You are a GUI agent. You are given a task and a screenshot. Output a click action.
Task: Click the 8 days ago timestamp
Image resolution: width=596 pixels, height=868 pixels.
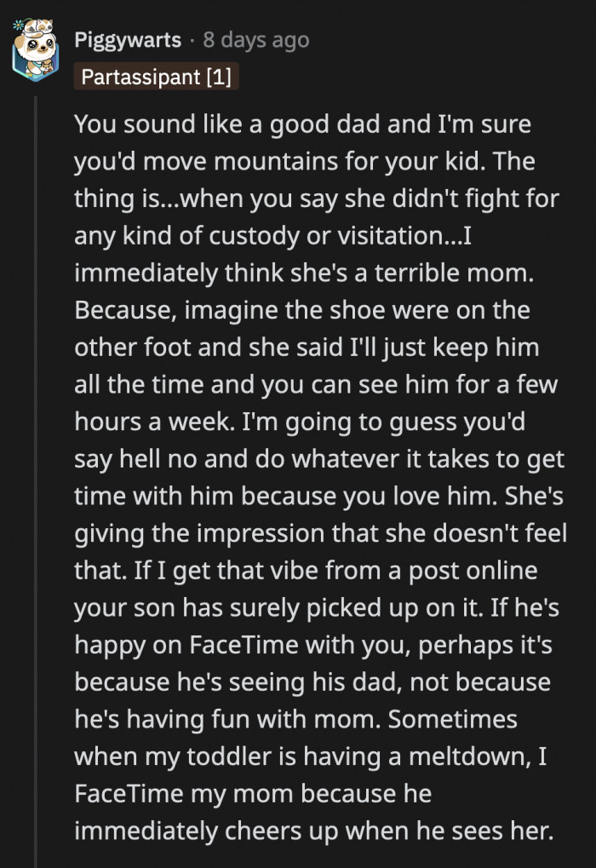(254, 39)
